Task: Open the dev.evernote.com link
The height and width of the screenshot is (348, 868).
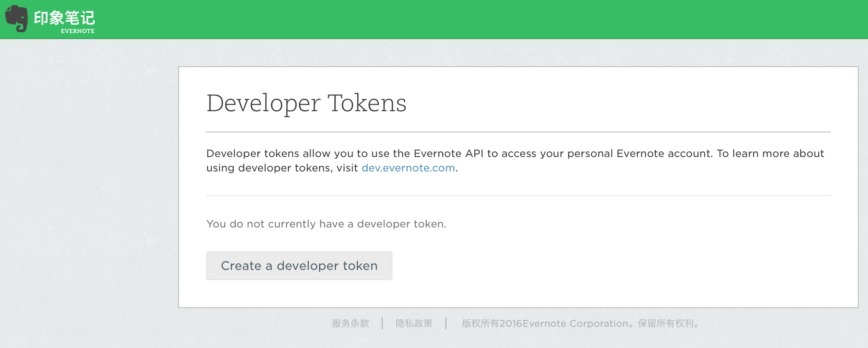Action: (408, 168)
